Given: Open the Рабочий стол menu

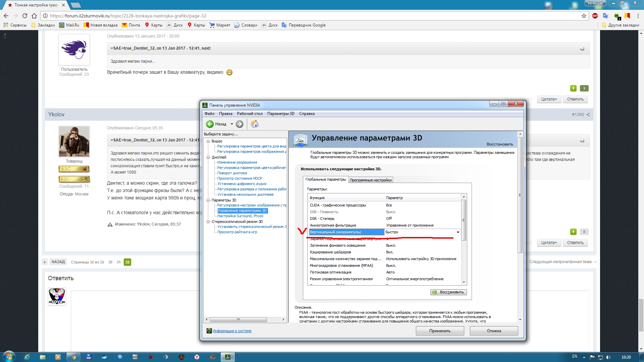Looking at the screenshot, I should tap(250, 114).
